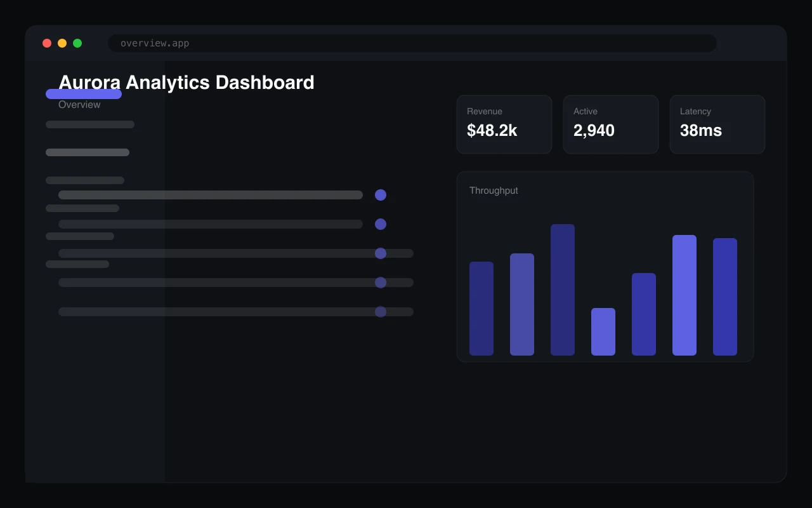812x508 pixels.
Task: Click the overview.app address bar
Action: tap(412, 43)
